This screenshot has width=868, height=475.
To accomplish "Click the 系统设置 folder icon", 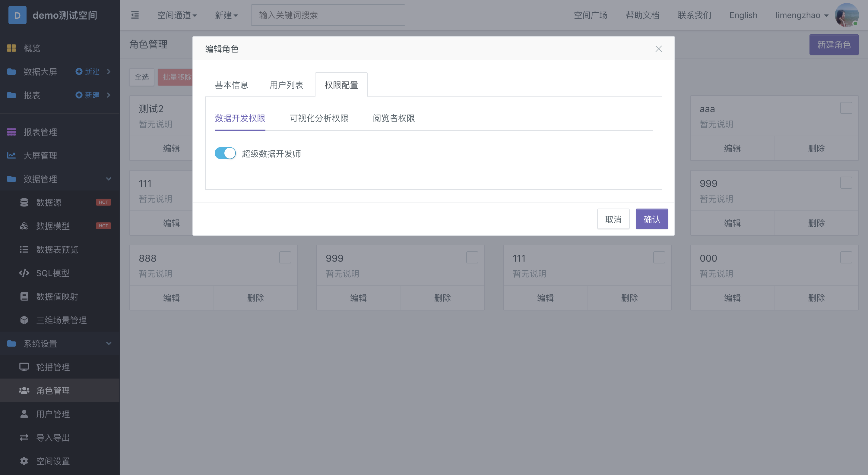I will coord(11,344).
